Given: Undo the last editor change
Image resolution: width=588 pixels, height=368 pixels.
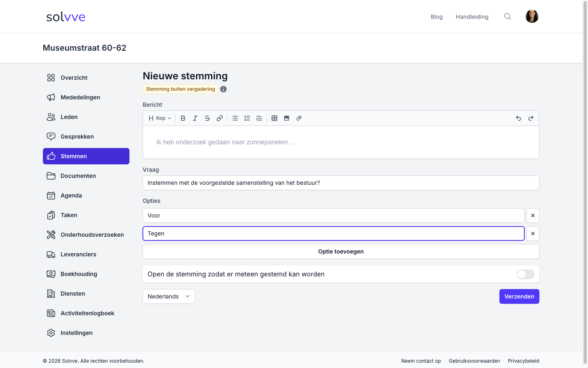Looking at the screenshot, I should (x=519, y=118).
